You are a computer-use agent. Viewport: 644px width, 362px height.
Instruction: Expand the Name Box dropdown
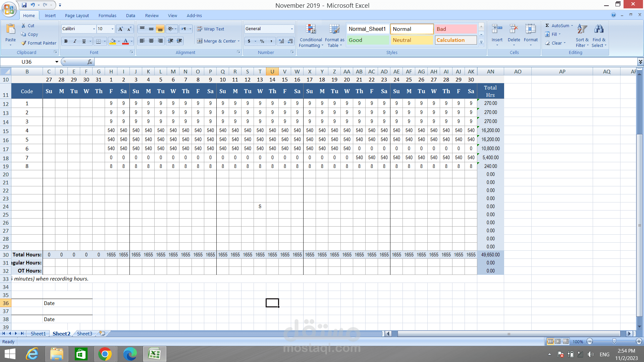point(57,62)
